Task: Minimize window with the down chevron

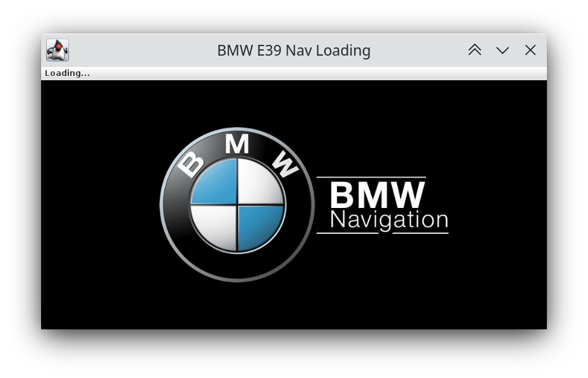Action: pyautogui.click(x=503, y=50)
